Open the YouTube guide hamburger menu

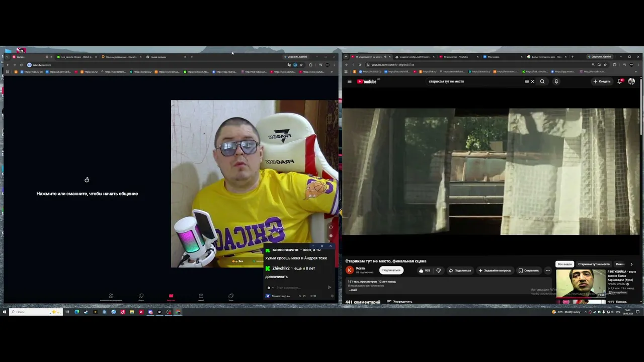click(349, 81)
